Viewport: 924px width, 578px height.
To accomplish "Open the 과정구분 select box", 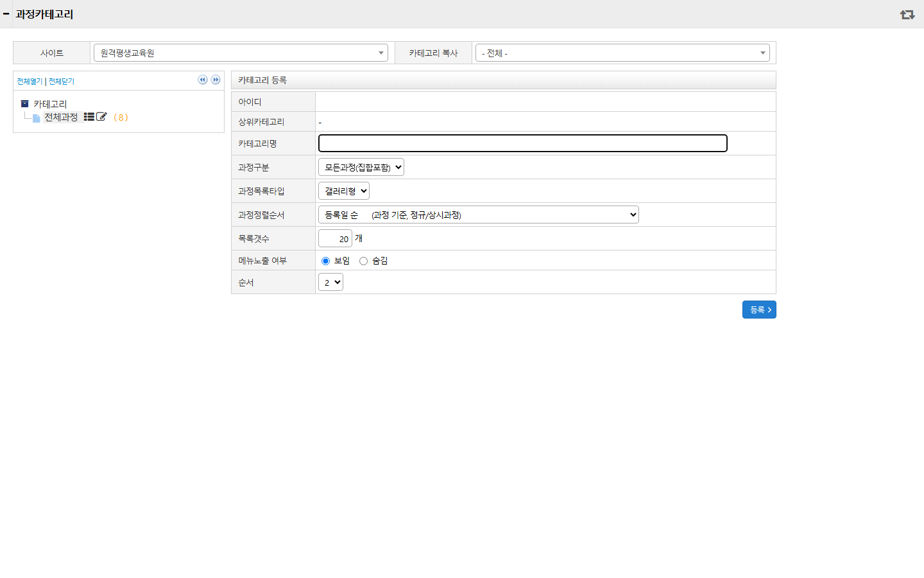I will click(361, 167).
